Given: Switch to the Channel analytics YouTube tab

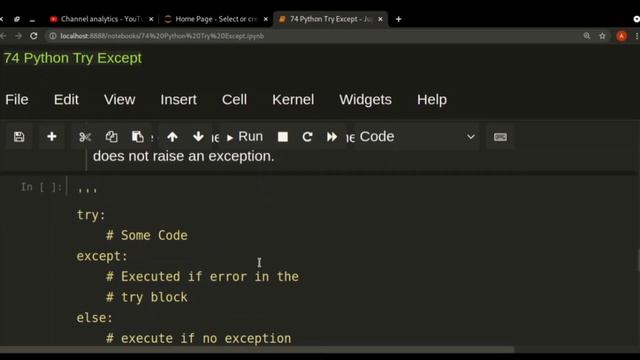Looking at the screenshot, I should (x=101, y=19).
